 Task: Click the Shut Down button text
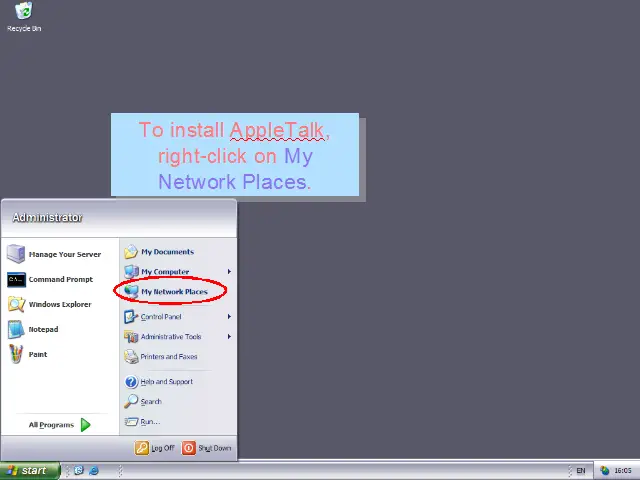215,448
